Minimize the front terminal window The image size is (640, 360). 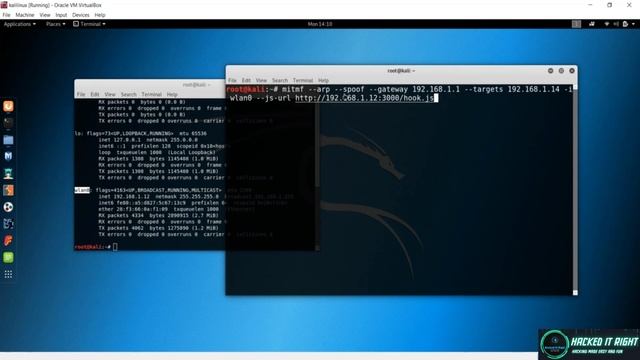pos(551,71)
